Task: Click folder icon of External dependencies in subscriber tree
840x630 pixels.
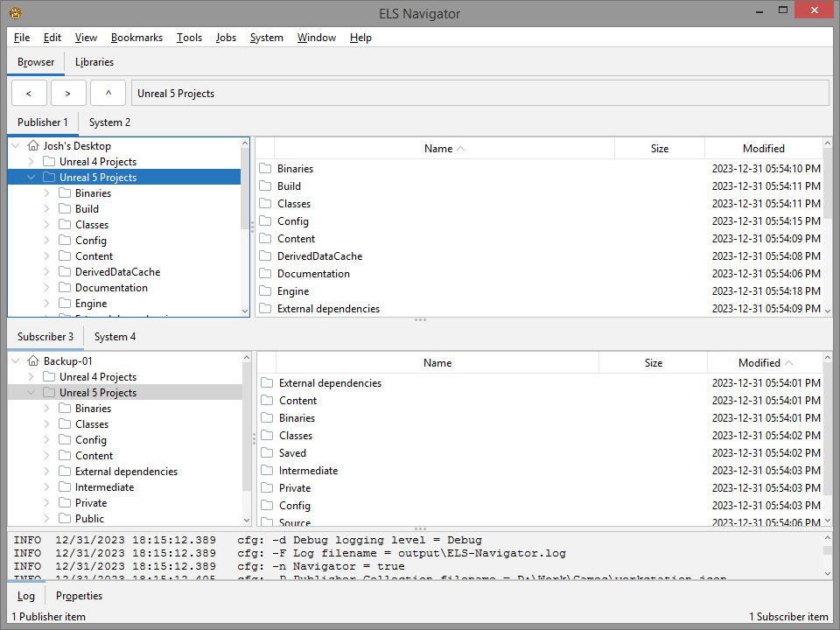Action: [65, 472]
